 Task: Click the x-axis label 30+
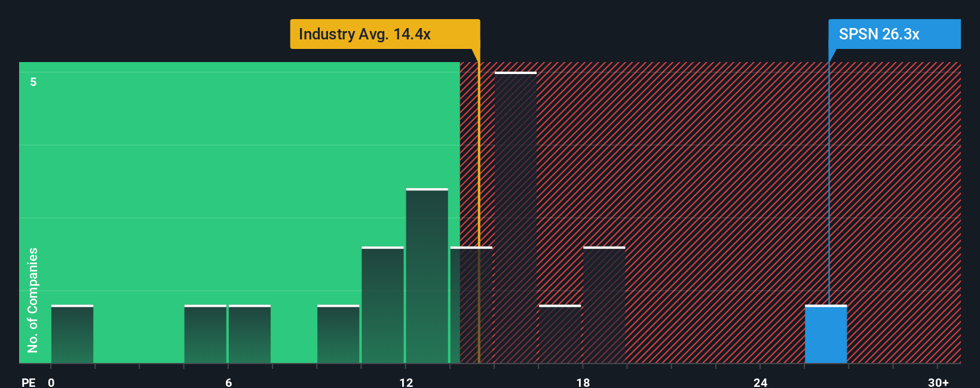[938, 382]
